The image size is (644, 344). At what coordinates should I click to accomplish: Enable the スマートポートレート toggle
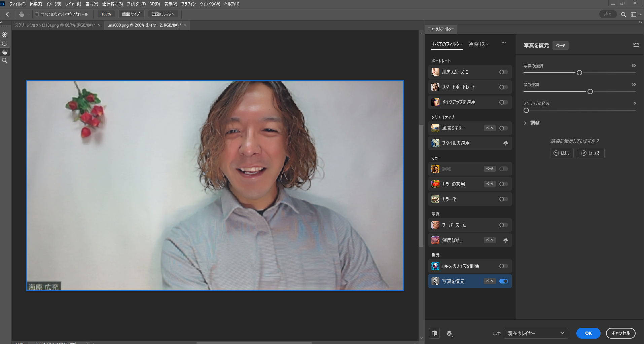click(x=503, y=87)
